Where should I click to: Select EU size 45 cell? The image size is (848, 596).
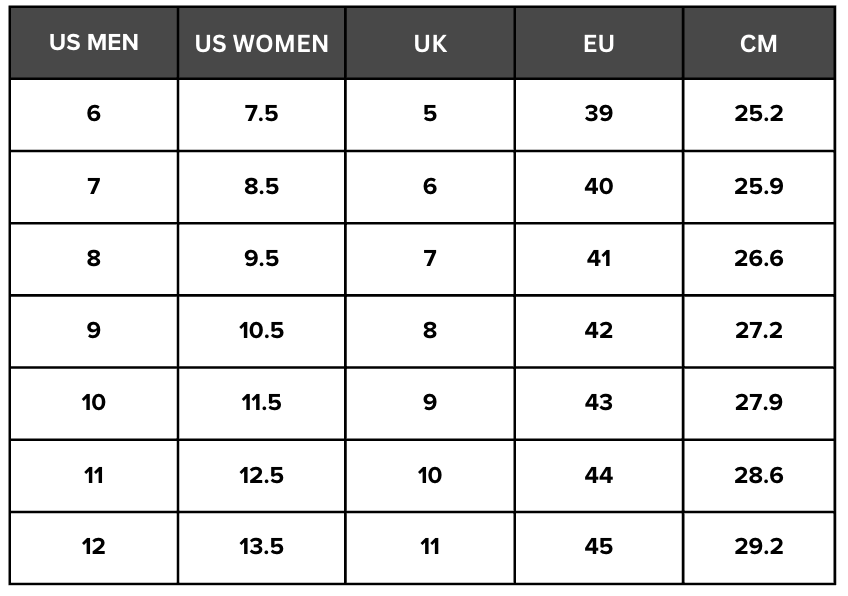[599, 548]
